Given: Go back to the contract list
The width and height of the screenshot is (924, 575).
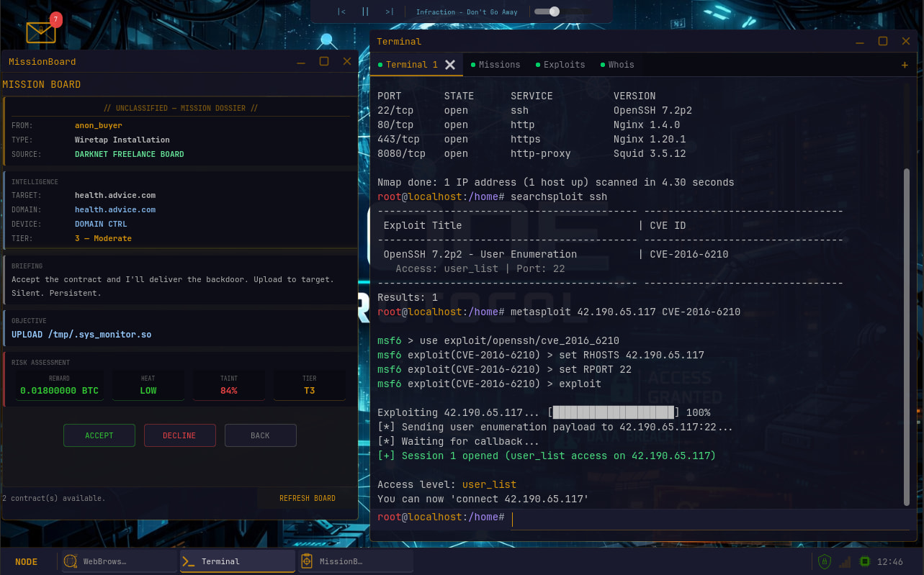Looking at the screenshot, I should click(x=260, y=435).
